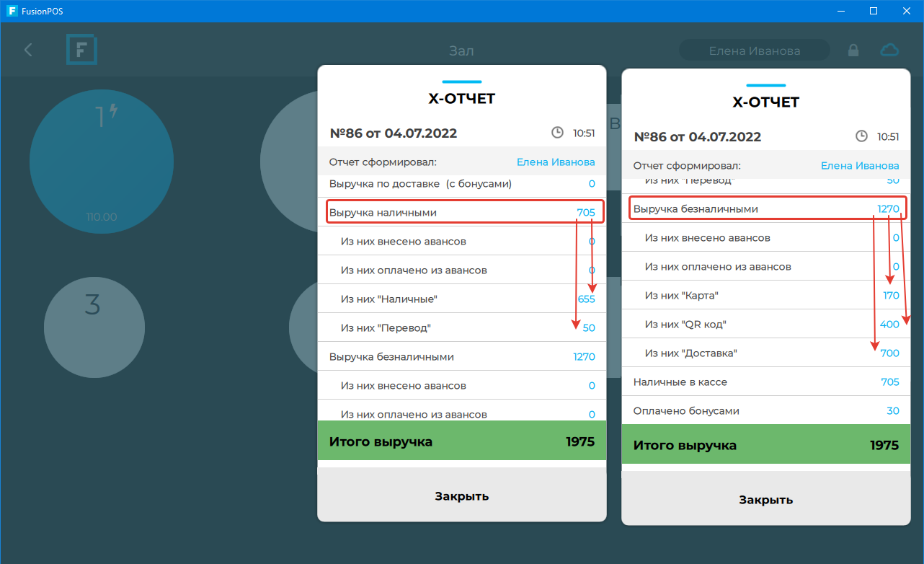Click the clock icon in the right X-report

861,136
